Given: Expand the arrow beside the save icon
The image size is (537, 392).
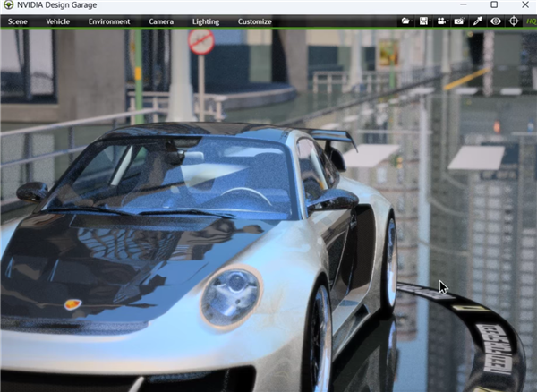Looking at the screenshot, I should (430, 21).
